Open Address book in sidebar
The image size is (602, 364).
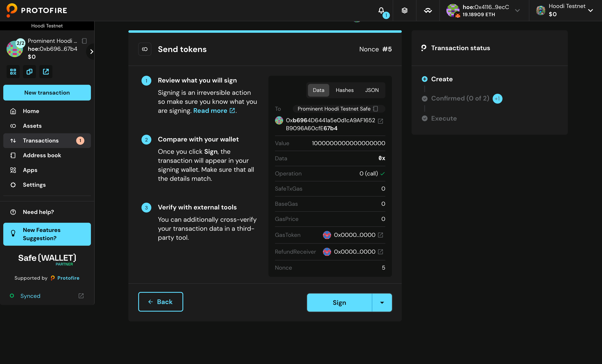[42, 155]
